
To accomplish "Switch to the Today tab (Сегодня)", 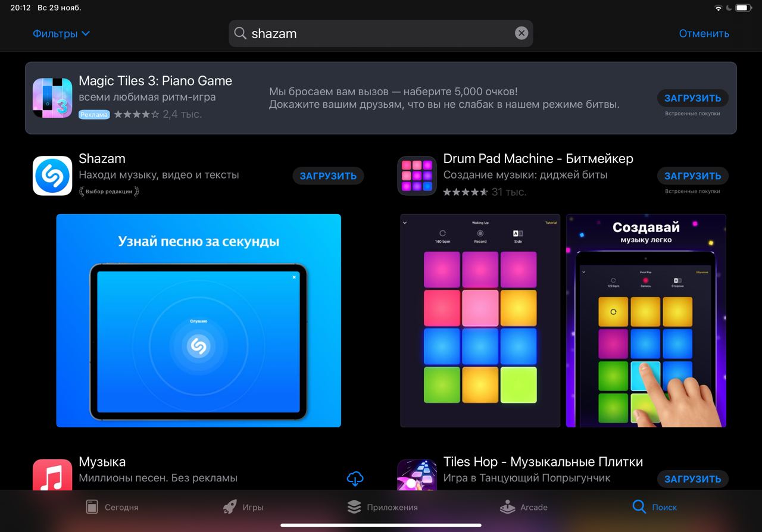I will [x=111, y=507].
